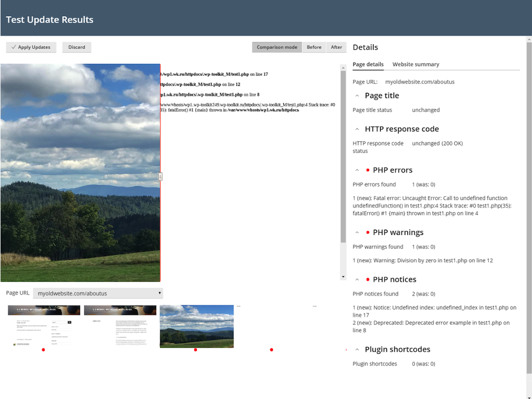Image resolution: width=532 pixels, height=399 pixels.
Task: Collapse the Page title section
Action: point(356,95)
